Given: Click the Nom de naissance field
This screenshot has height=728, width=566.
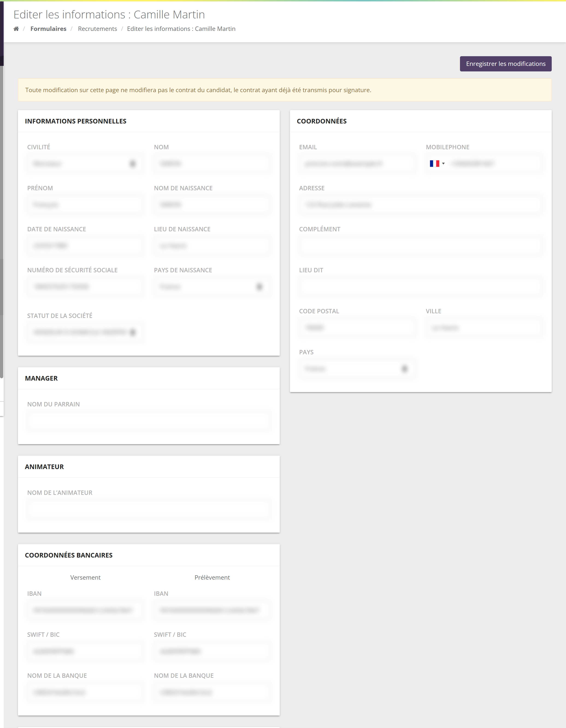Looking at the screenshot, I should (212, 205).
